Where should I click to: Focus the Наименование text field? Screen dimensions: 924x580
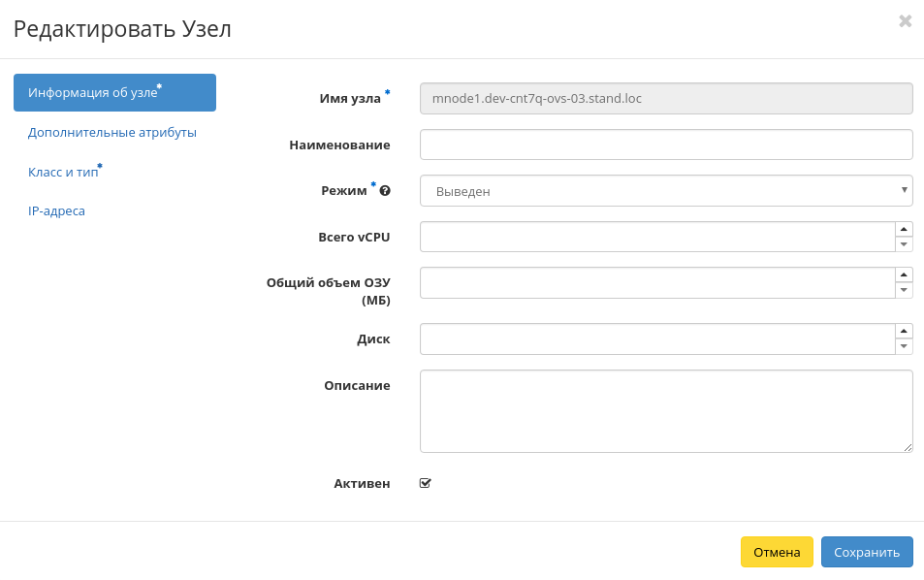coord(665,145)
